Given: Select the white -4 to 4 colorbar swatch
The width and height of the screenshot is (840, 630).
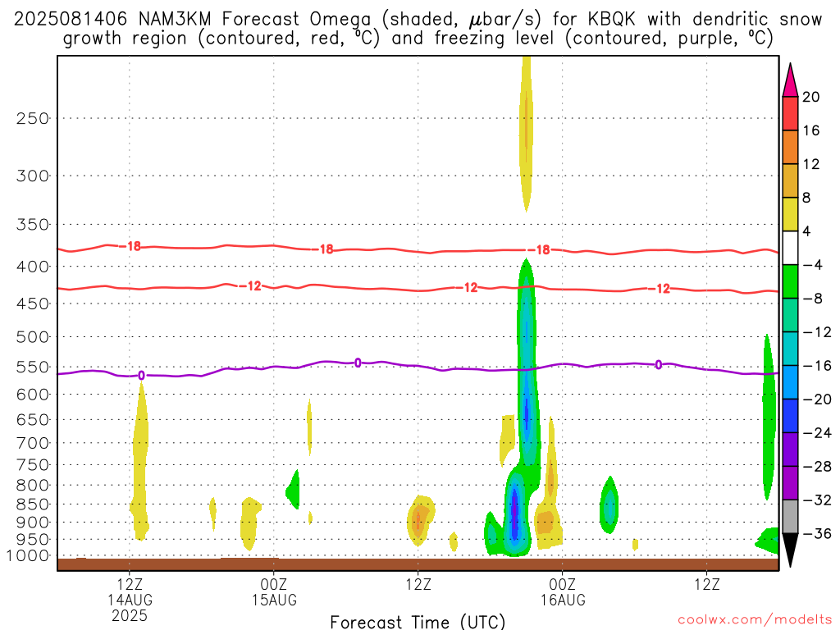Looking at the screenshot, I should (790, 248).
